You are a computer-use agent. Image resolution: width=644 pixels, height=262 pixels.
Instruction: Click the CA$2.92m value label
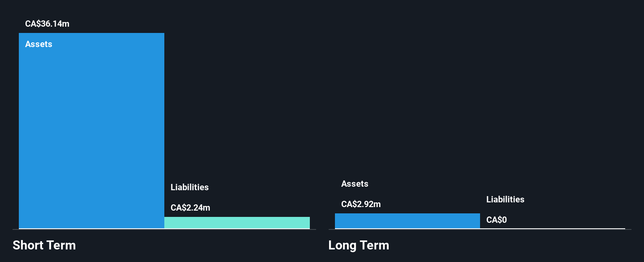coord(361,204)
